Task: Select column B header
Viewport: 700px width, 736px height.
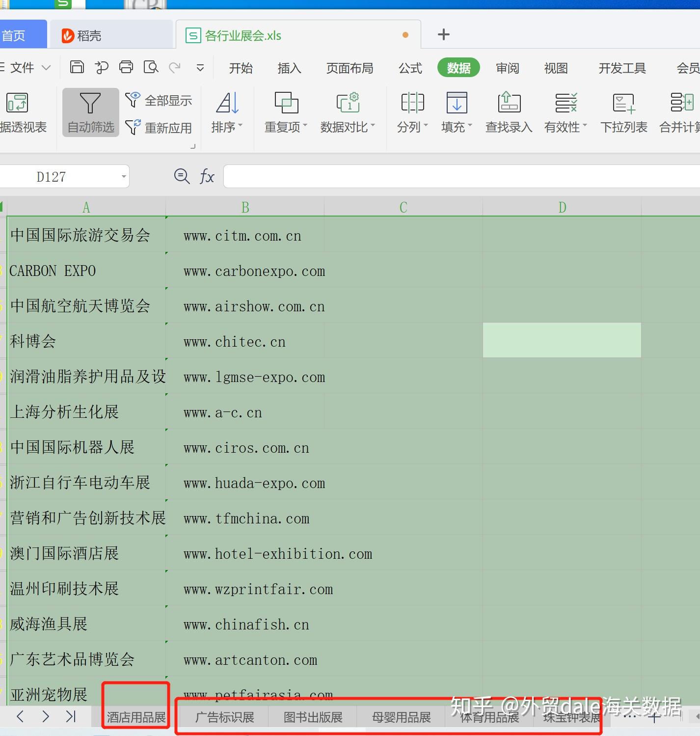Action: 245,207
